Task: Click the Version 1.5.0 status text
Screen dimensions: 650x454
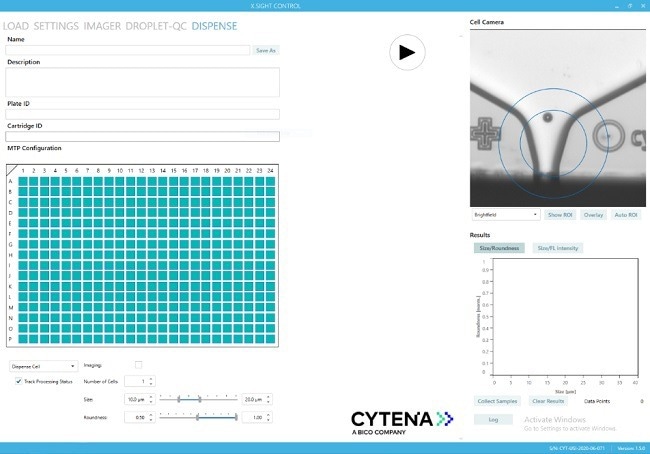Action: pyautogui.click(x=631, y=448)
